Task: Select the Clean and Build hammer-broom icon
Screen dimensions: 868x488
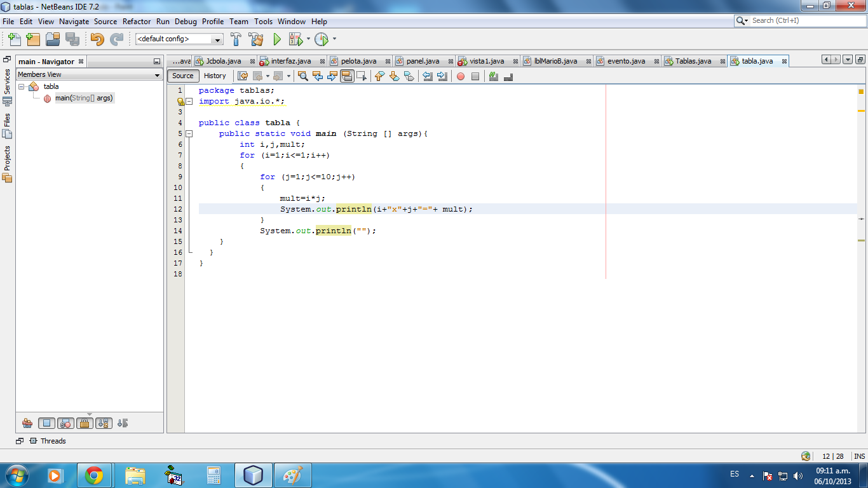Action: 256,39
